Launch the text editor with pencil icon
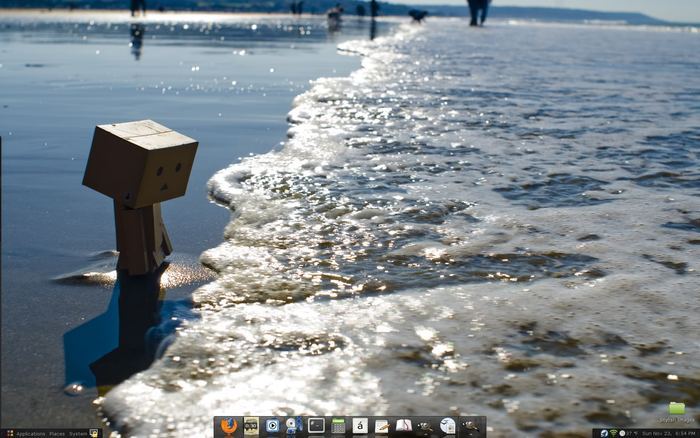Viewport: 700px width, 438px height. tap(382, 426)
